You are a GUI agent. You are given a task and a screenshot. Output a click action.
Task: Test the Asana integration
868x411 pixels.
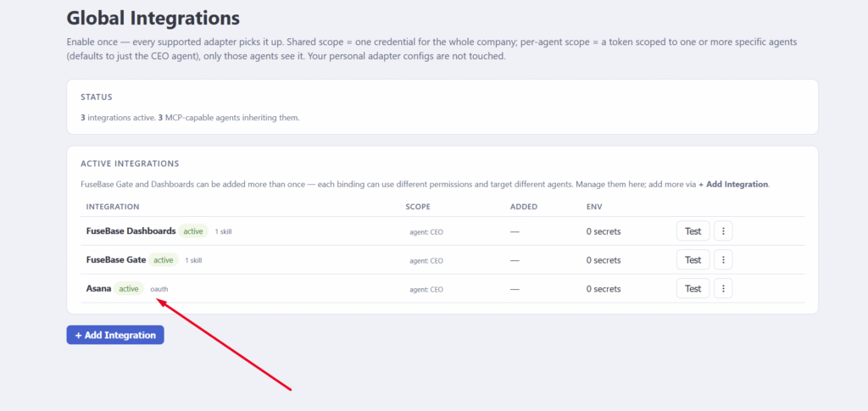[x=693, y=289]
